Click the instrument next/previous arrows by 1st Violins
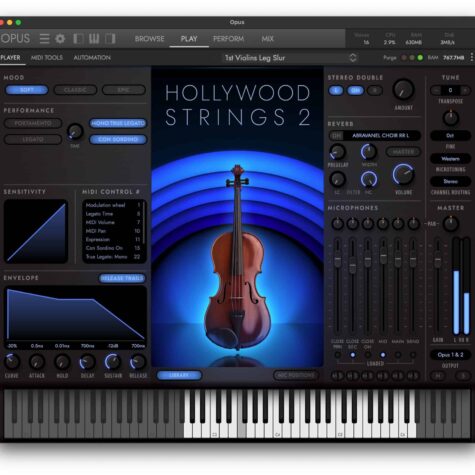 pyautogui.click(x=353, y=58)
